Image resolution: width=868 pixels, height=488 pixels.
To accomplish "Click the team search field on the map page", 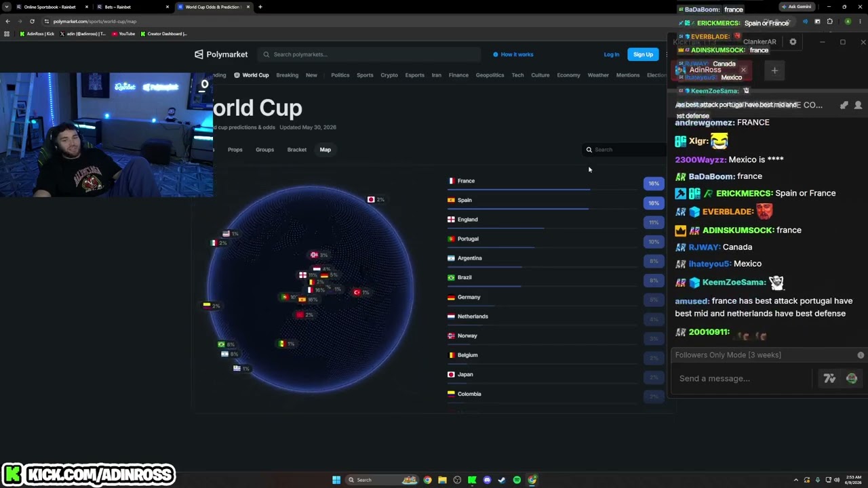I will pyautogui.click(x=625, y=150).
